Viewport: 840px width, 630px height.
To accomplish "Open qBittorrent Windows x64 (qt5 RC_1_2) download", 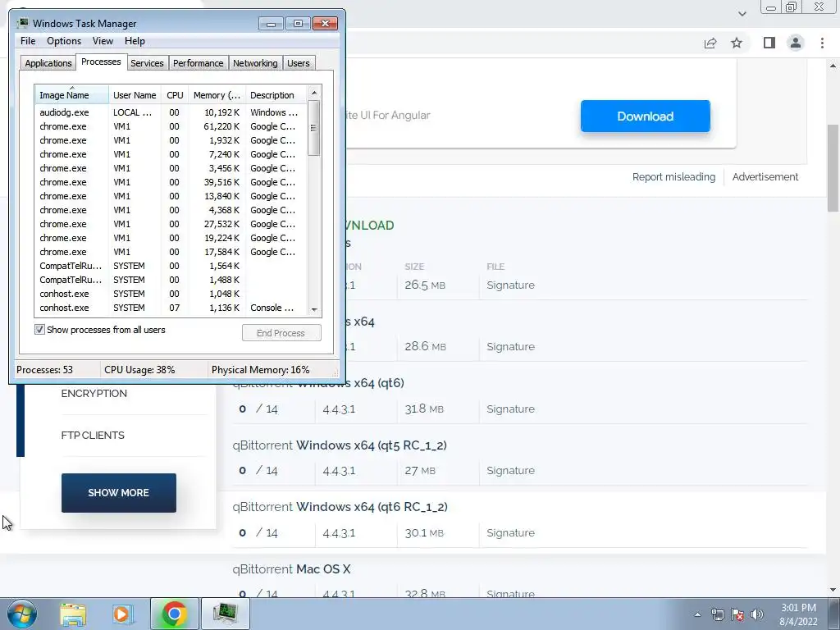I will (340, 445).
